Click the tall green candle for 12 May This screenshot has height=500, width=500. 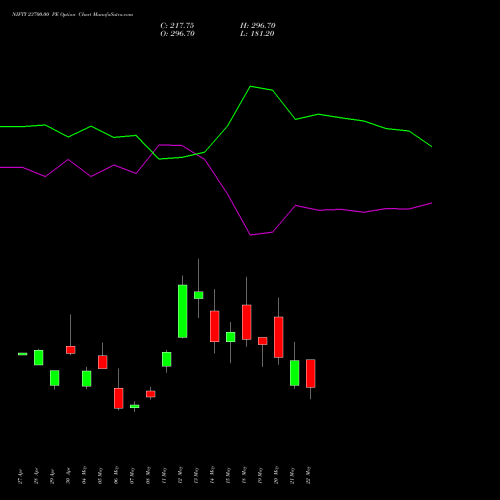coord(183,311)
